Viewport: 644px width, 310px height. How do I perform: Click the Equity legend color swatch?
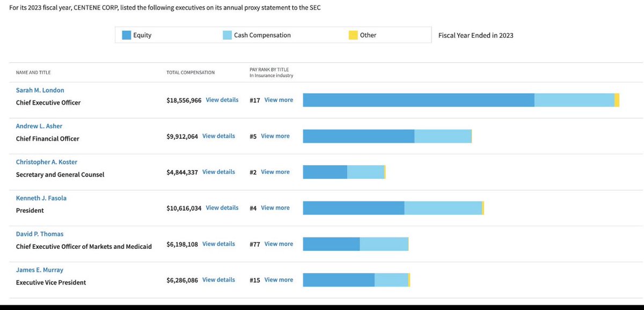(x=127, y=35)
